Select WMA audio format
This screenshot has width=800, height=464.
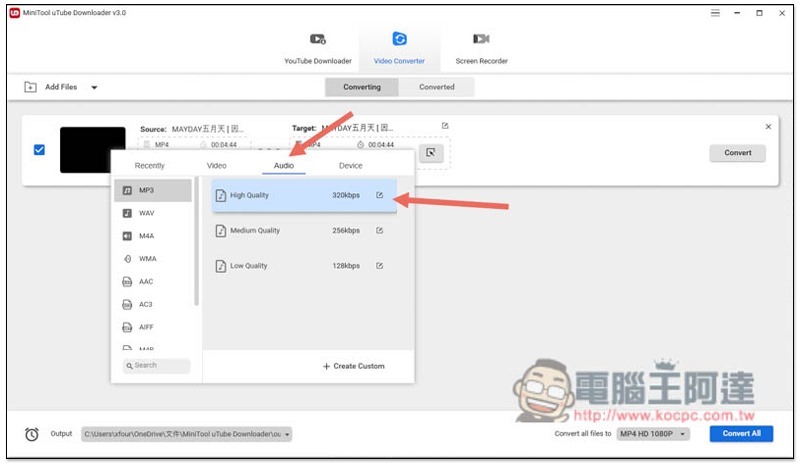[x=153, y=259]
